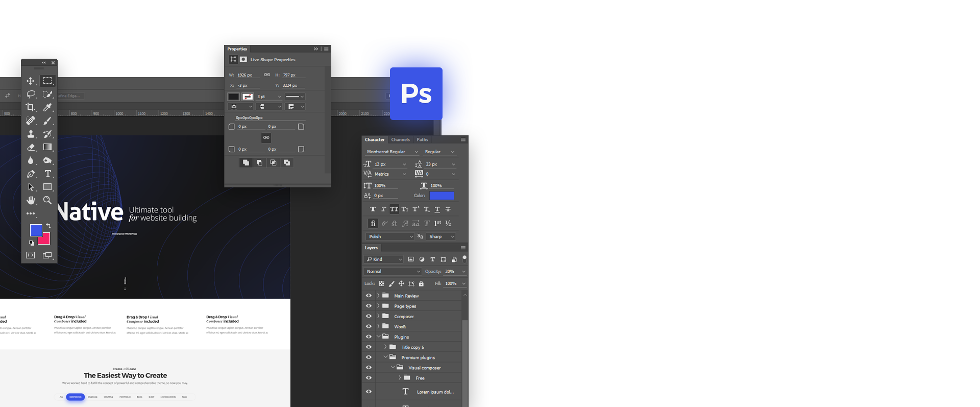Select the Sponge tool
980x407 pixels.
[47, 160]
